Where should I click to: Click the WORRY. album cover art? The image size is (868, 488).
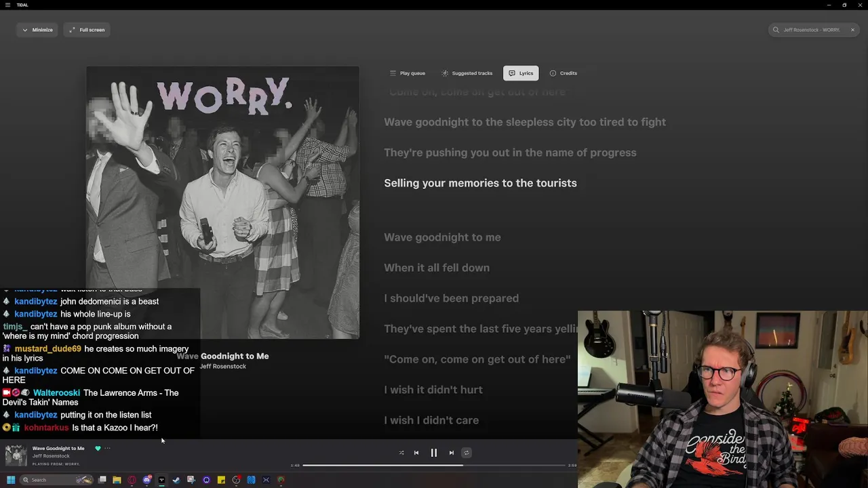pyautogui.click(x=222, y=202)
